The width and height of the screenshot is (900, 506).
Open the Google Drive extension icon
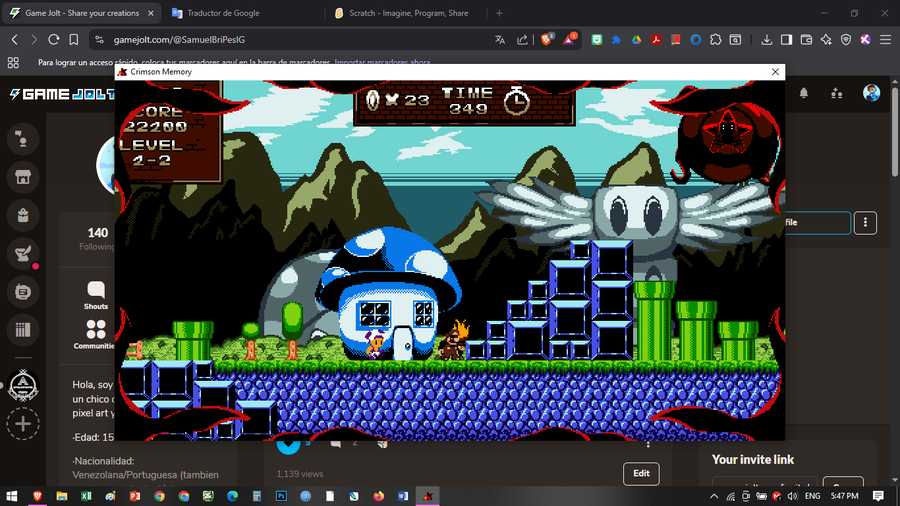pyautogui.click(x=636, y=40)
